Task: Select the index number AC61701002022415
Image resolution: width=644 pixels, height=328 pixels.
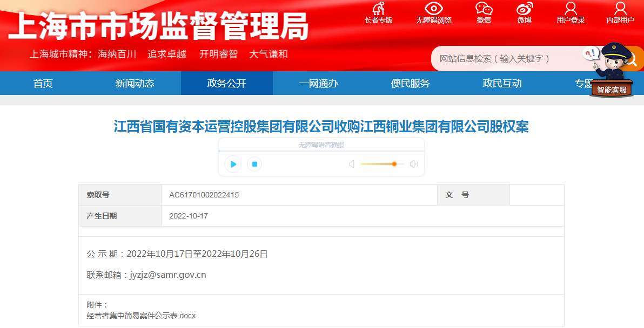Action: click(204, 195)
